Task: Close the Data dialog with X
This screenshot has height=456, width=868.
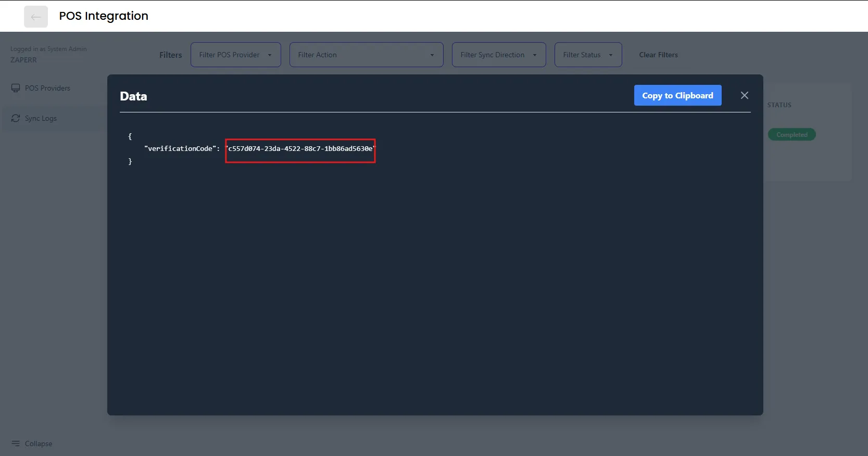Action: point(745,95)
